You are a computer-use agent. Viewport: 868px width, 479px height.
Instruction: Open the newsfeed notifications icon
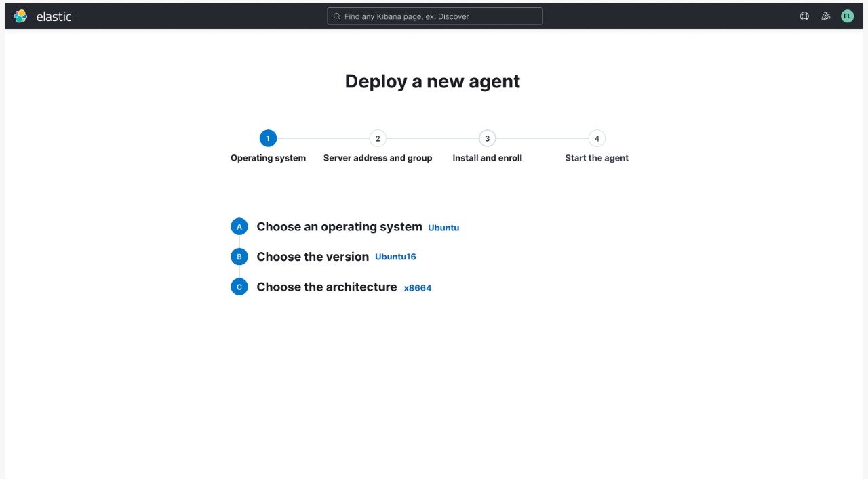pyautogui.click(x=825, y=16)
